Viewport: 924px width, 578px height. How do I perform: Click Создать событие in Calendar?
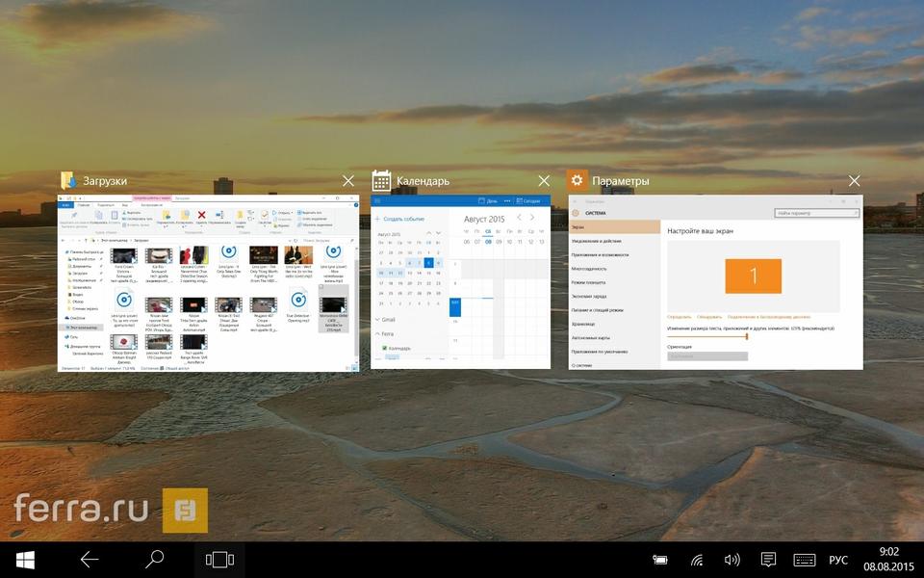point(404,219)
